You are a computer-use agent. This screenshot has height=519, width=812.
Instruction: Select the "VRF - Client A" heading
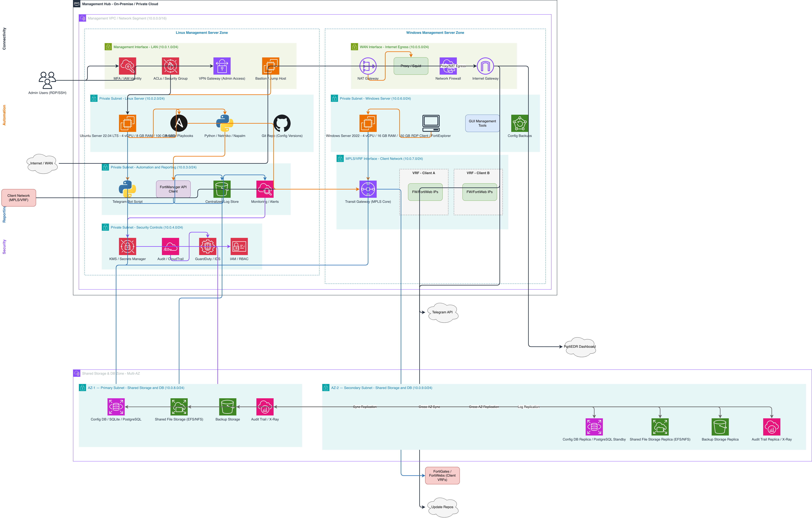click(x=423, y=173)
